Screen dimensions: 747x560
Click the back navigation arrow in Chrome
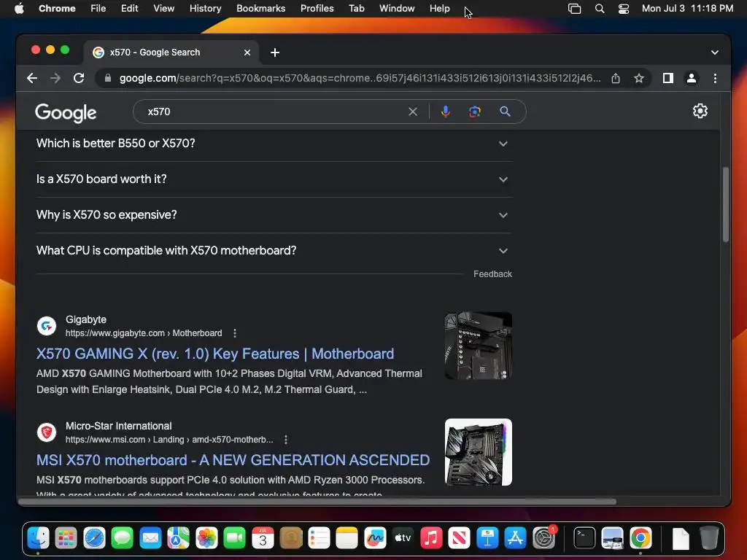[32, 78]
